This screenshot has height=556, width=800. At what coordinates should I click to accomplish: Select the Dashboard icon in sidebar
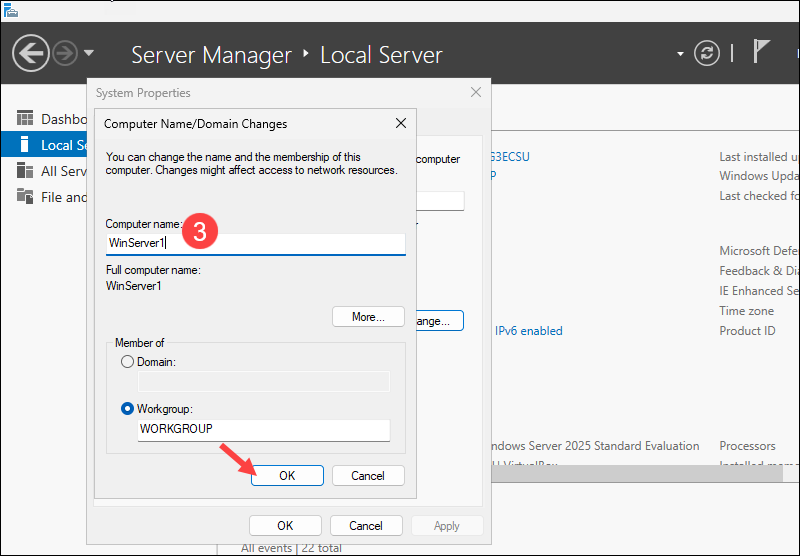click(25, 118)
